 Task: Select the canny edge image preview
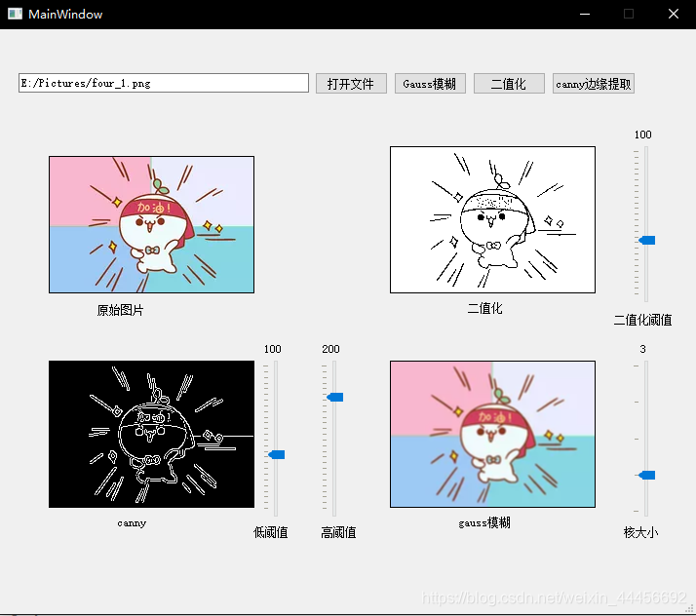click(x=151, y=434)
